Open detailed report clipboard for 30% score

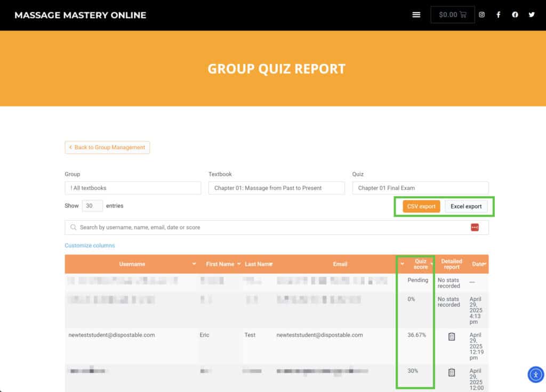pyautogui.click(x=451, y=372)
